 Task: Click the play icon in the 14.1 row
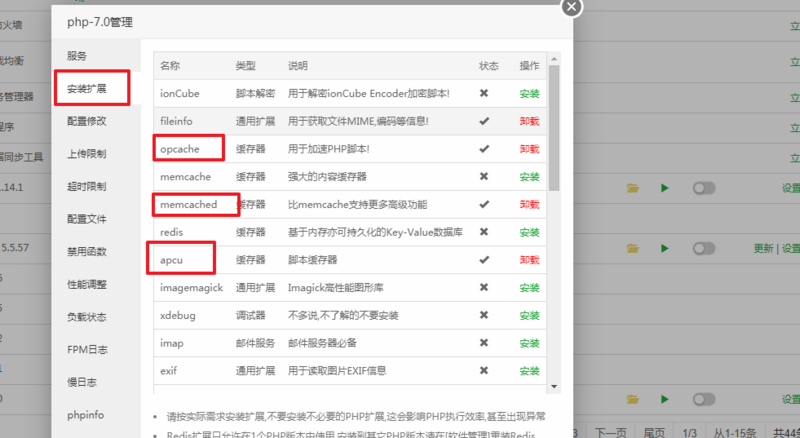[664, 188]
